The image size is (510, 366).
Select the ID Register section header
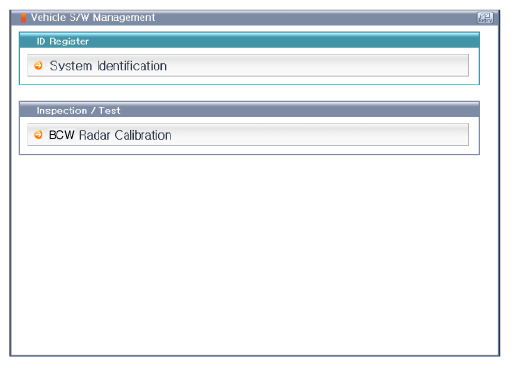click(x=249, y=41)
